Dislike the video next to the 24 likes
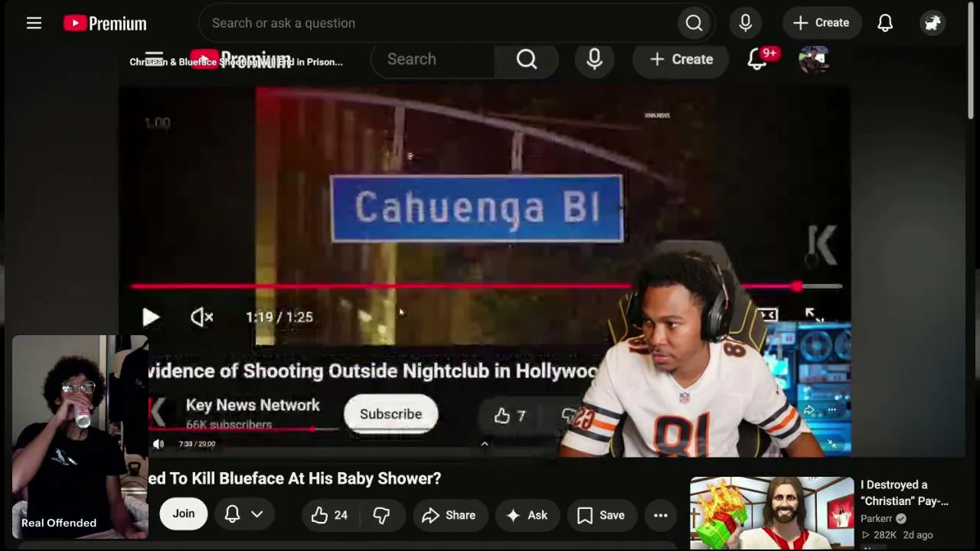The height and width of the screenshot is (551, 980). [381, 515]
